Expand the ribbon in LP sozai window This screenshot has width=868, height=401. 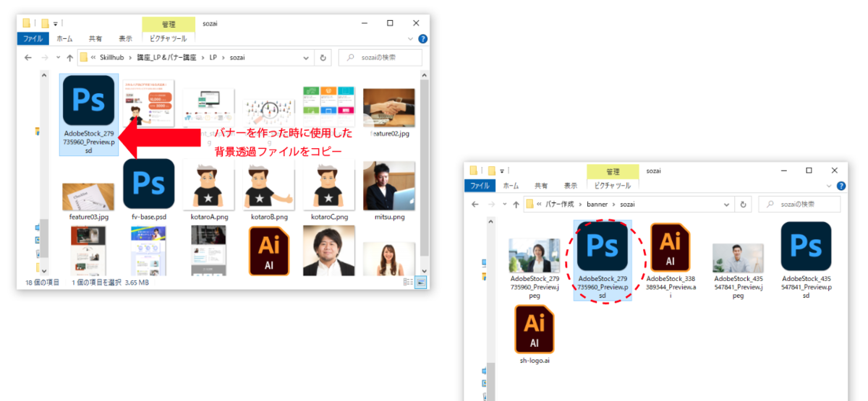pos(411,39)
